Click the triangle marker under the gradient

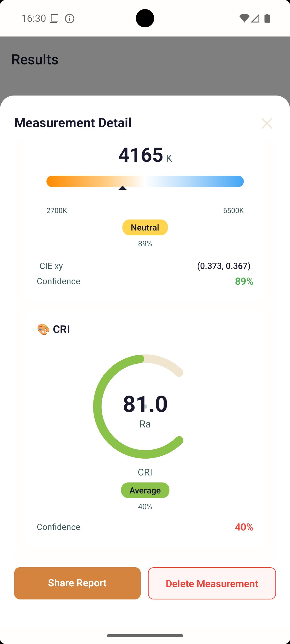pyautogui.click(x=122, y=188)
